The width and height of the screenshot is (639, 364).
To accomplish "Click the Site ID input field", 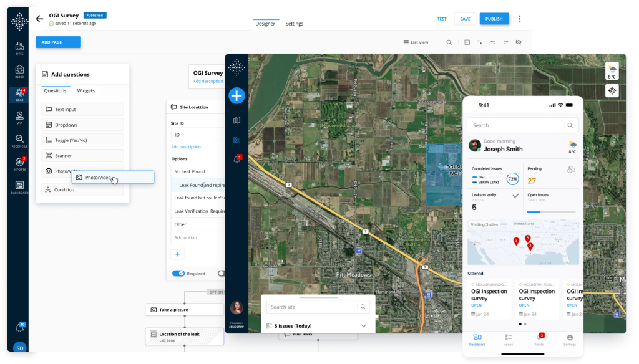I will click(198, 135).
